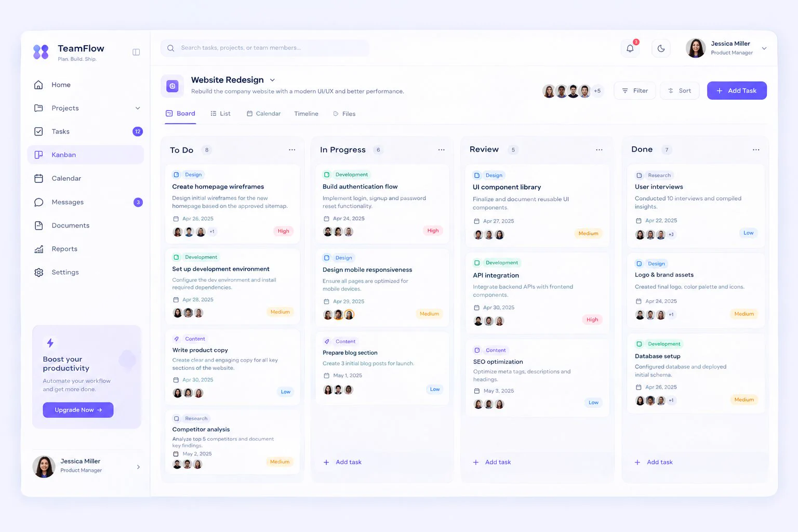Click the +5 team members badge

coord(597,91)
